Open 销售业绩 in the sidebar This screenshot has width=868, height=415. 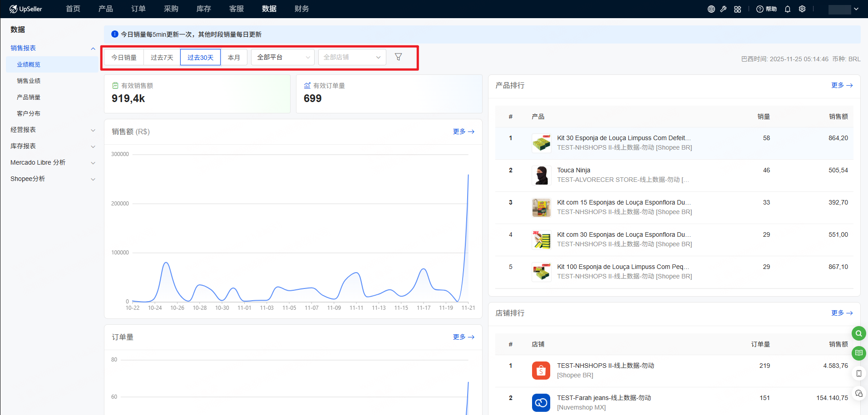coord(29,81)
